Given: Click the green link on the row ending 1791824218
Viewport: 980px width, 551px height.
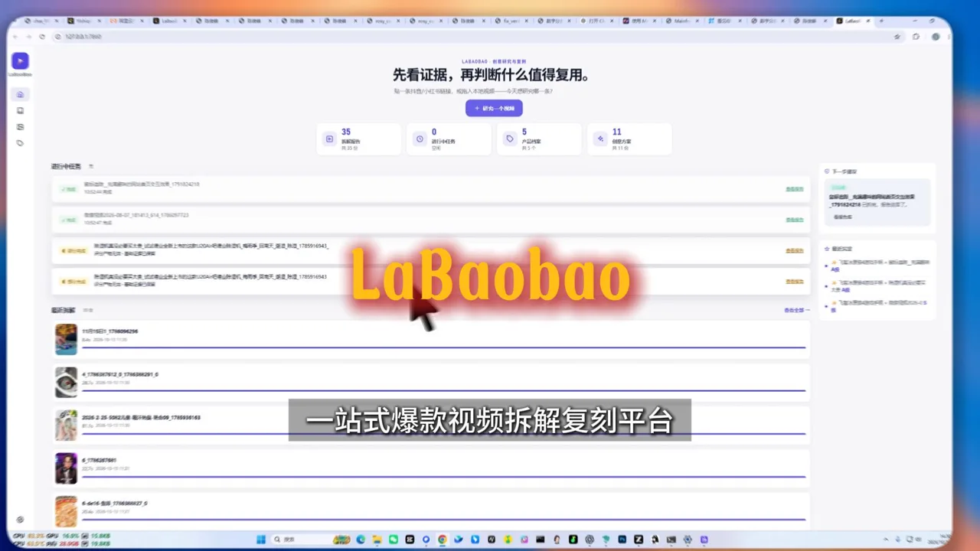Looking at the screenshot, I should click(x=794, y=189).
